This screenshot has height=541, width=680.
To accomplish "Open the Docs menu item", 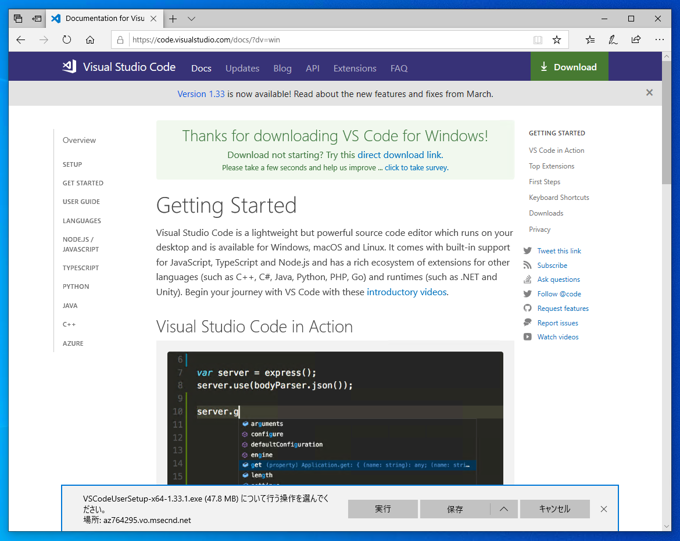I will click(x=201, y=69).
